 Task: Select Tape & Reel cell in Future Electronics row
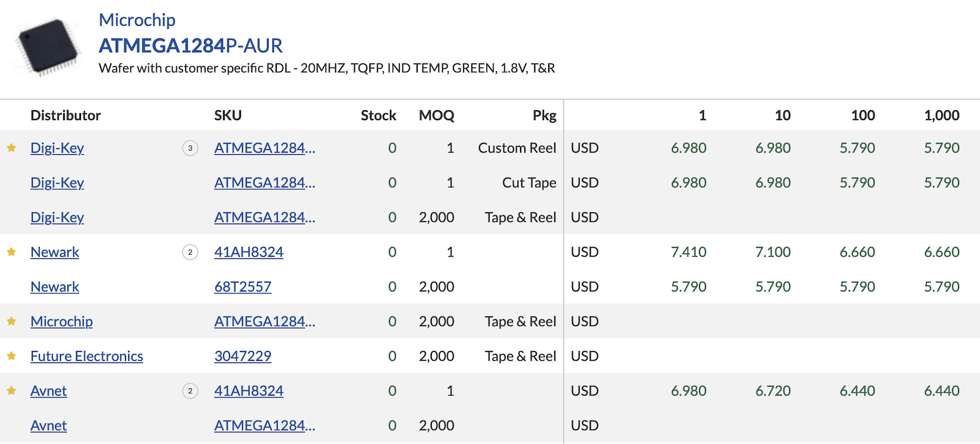click(x=521, y=356)
